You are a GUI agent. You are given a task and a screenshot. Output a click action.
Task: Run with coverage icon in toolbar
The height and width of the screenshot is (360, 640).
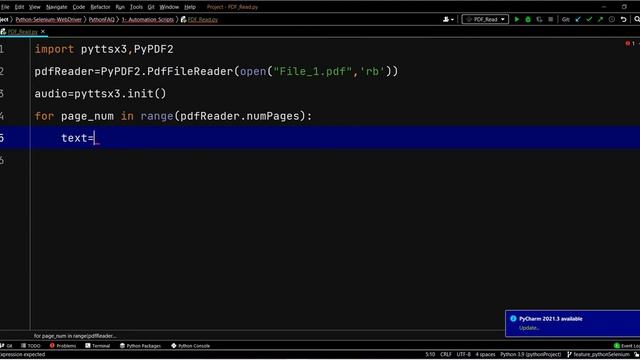point(539,19)
